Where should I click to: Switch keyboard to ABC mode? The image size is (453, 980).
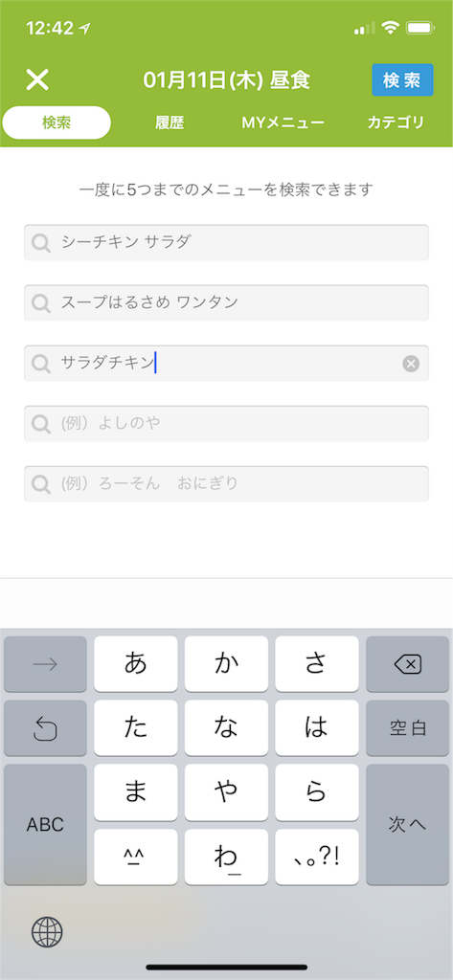point(45,824)
